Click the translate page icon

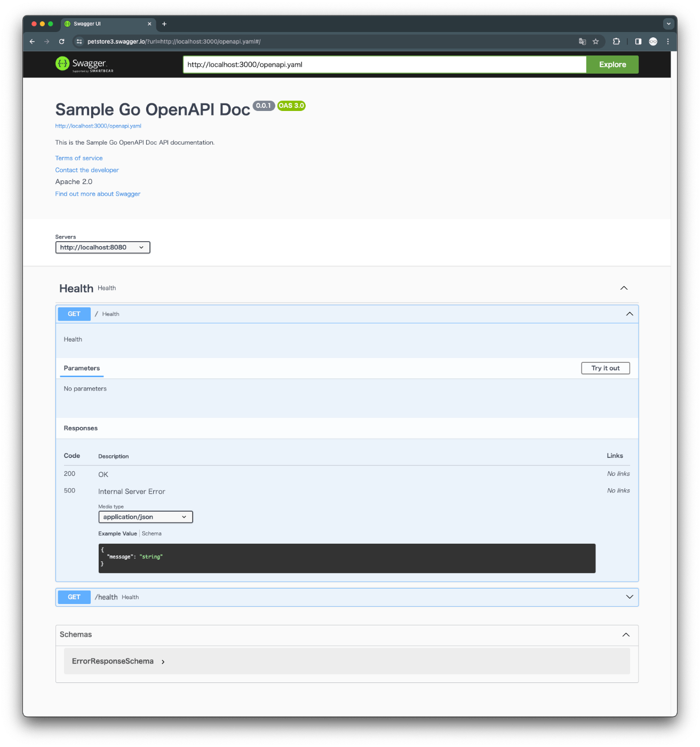point(583,42)
